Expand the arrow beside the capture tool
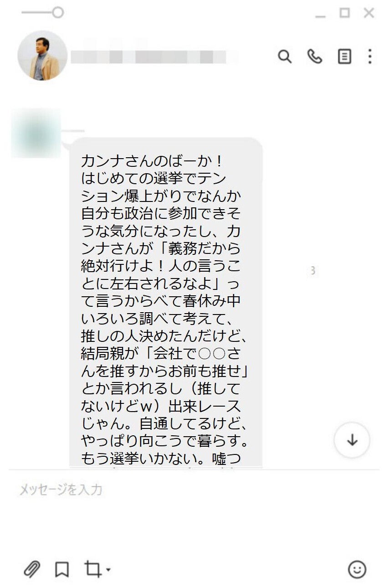This screenshot has height=588, width=384. click(x=108, y=570)
